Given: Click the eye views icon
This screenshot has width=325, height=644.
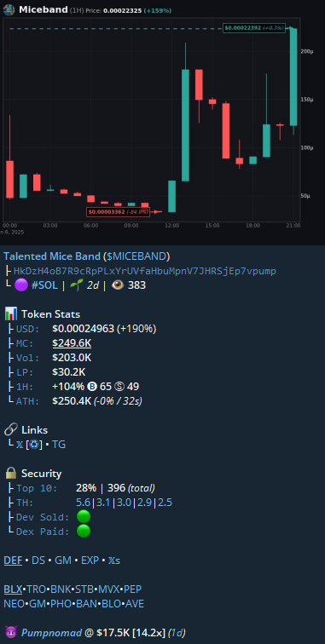Looking at the screenshot, I should pos(118,285).
